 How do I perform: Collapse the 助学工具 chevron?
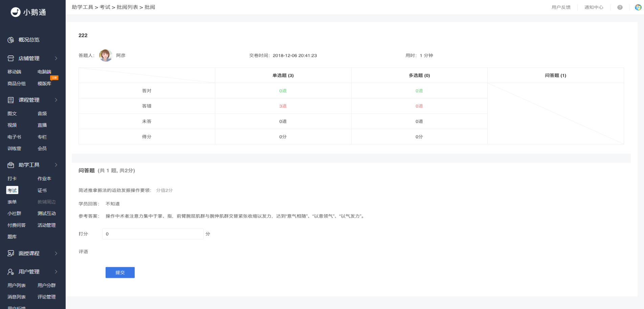(56, 165)
